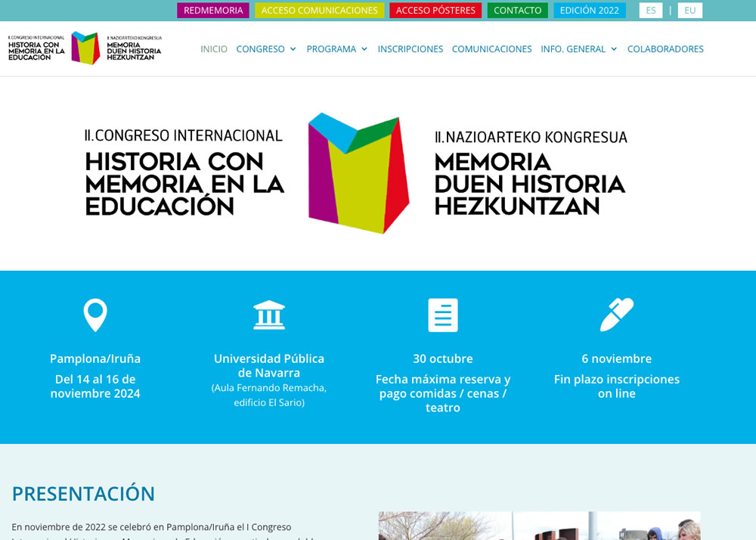
Task: Click the university building icon
Action: (x=269, y=315)
